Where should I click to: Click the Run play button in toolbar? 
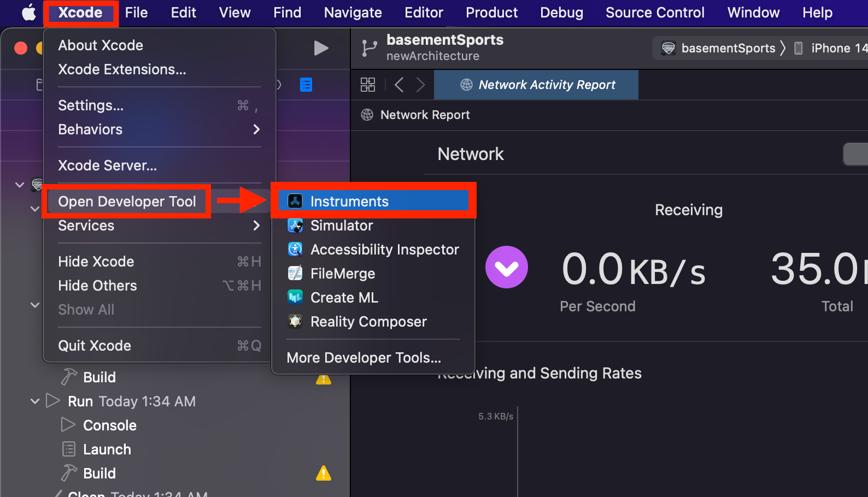click(x=321, y=48)
